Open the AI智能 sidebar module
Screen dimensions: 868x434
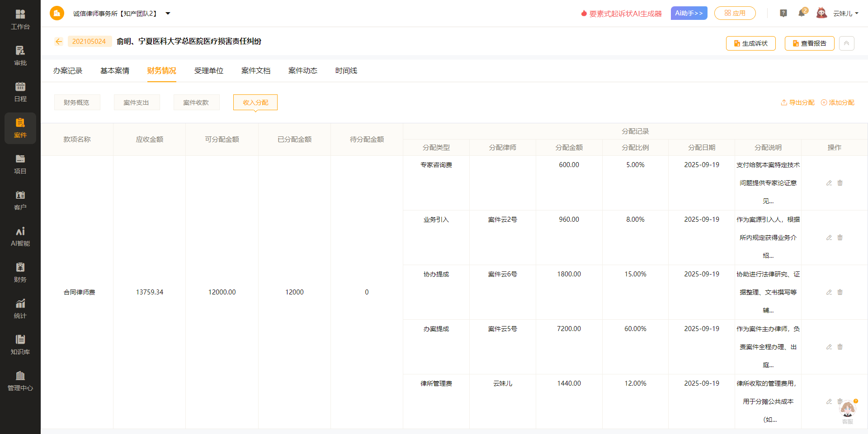tap(20, 236)
